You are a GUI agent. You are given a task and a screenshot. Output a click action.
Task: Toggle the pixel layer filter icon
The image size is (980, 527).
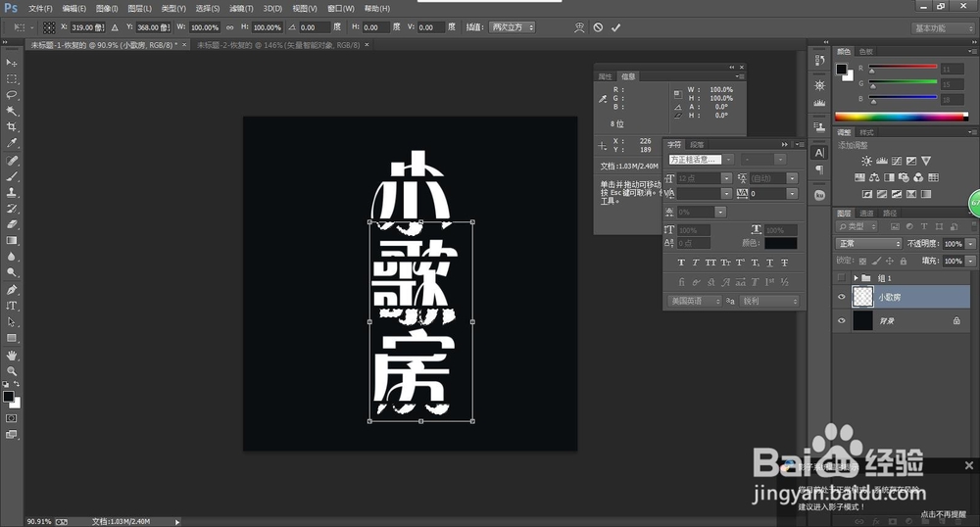tap(895, 226)
